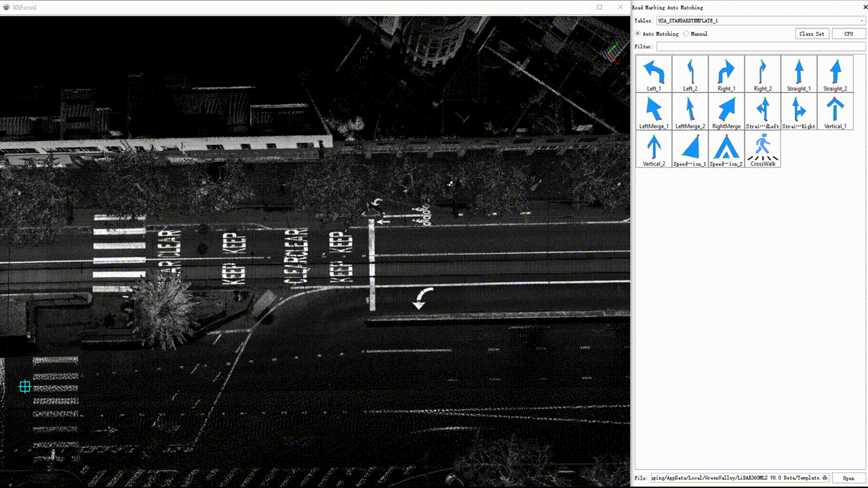
Task: Pick the Vertical_2 template
Action: 654,149
